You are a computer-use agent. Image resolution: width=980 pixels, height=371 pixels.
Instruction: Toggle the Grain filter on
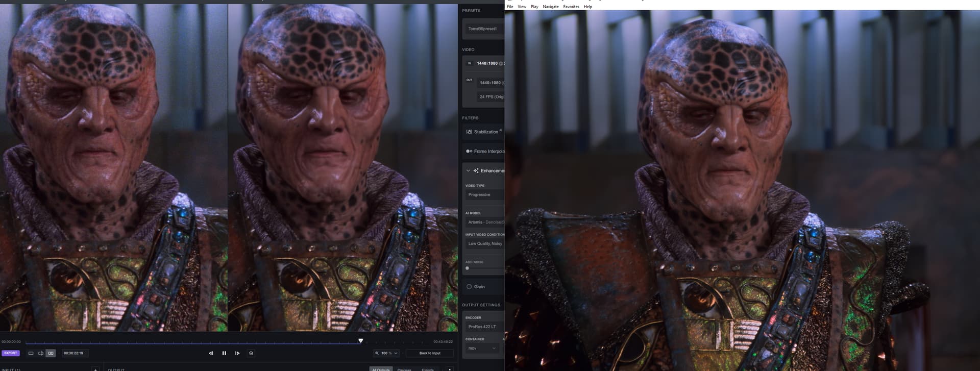[469, 287]
